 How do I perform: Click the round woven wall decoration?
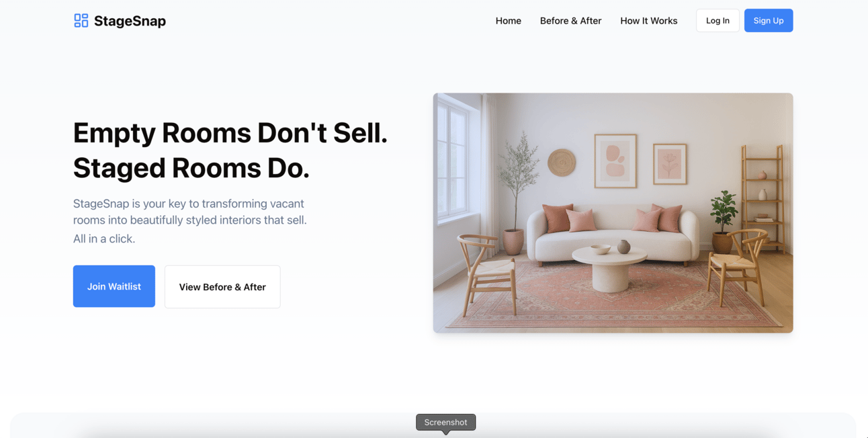[562, 163]
